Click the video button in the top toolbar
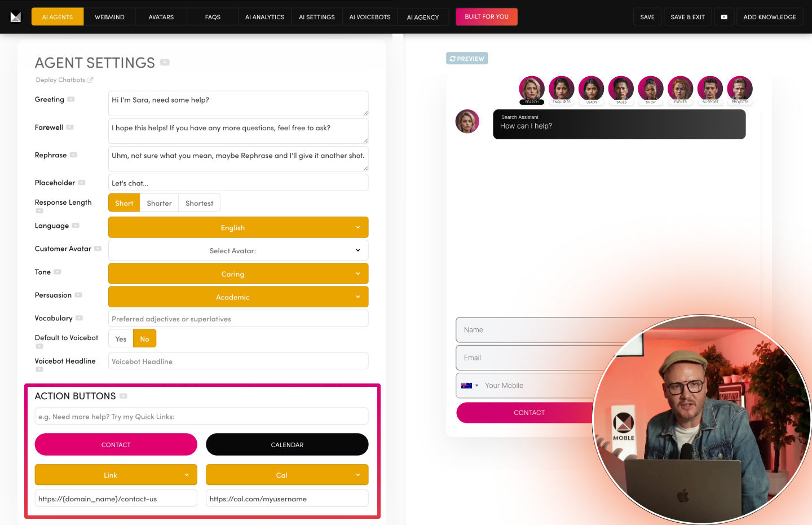 pyautogui.click(x=724, y=17)
